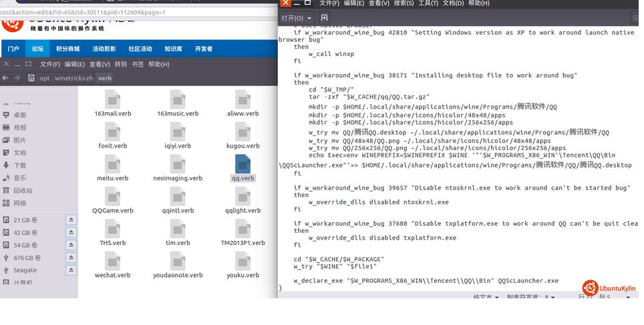
Task: Select the THS.verb file icon
Action: click(x=112, y=230)
